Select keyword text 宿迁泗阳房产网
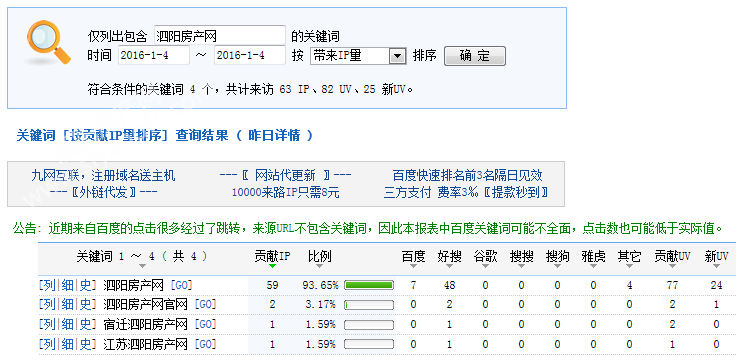This screenshot has width=749, height=364. pos(146,324)
